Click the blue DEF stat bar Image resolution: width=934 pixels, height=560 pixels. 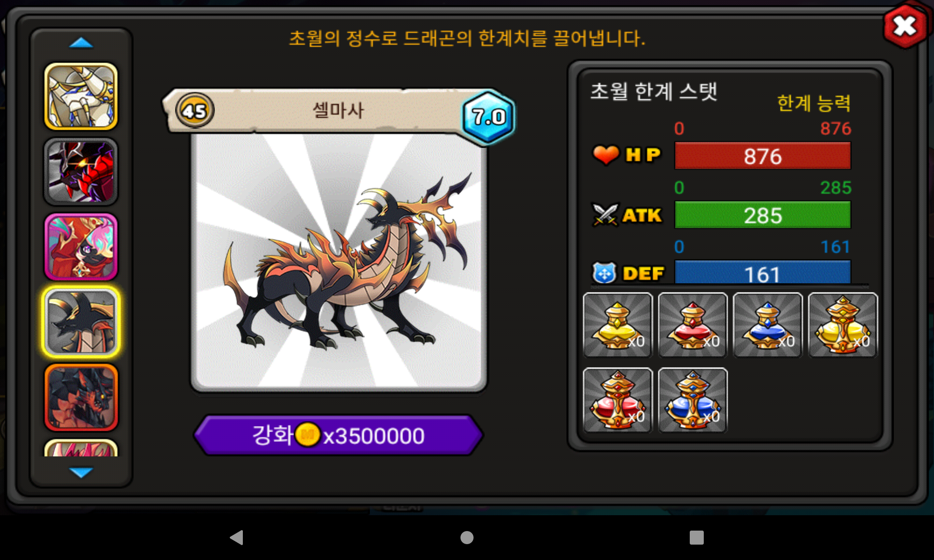763,273
